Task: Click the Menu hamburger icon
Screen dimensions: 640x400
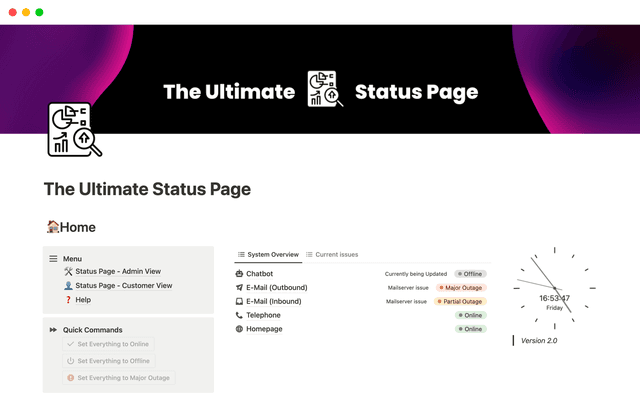Action: (x=53, y=258)
